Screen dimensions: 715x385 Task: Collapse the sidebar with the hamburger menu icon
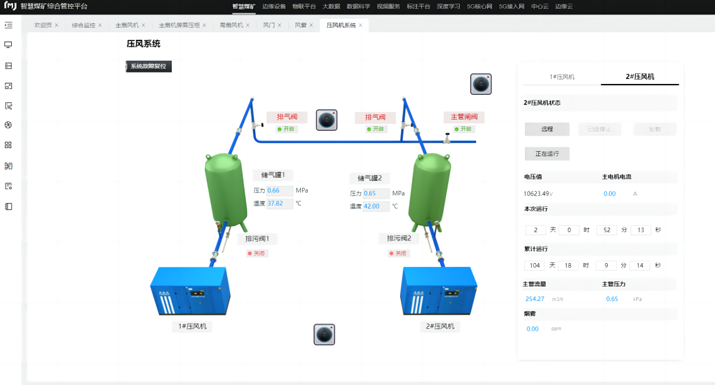[8, 25]
